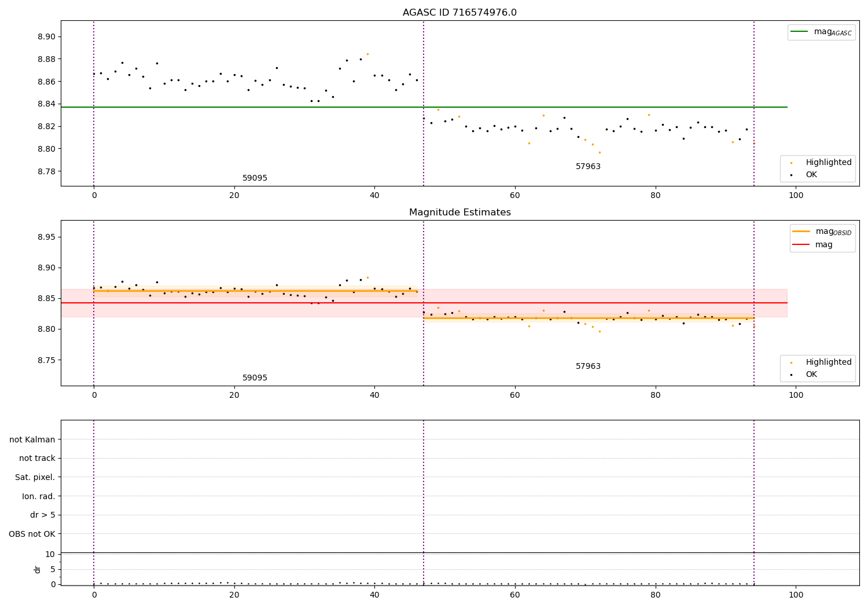This screenshot has height=608, width=868.
Task: Click the '100' x-axis tick of the top plot
Action: [x=796, y=196]
